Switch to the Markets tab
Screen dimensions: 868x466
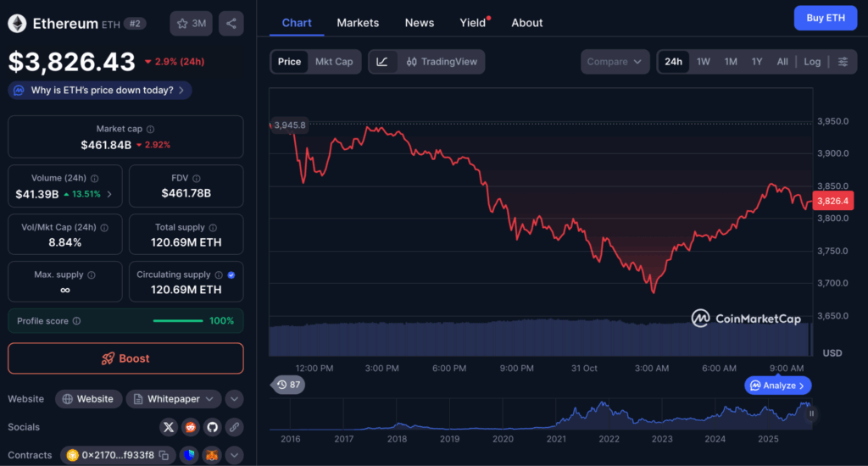pos(358,23)
